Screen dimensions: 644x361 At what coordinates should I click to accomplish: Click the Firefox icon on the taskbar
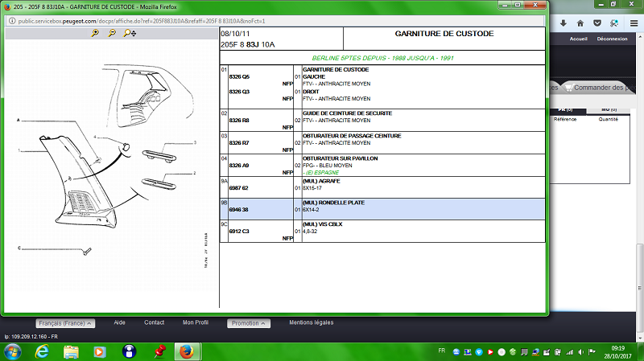187,351
